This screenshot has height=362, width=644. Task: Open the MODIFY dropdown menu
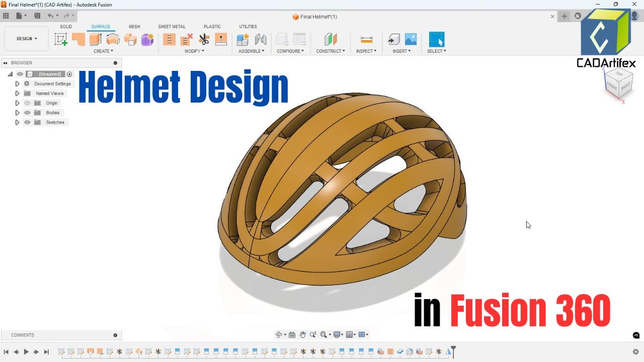195,51
